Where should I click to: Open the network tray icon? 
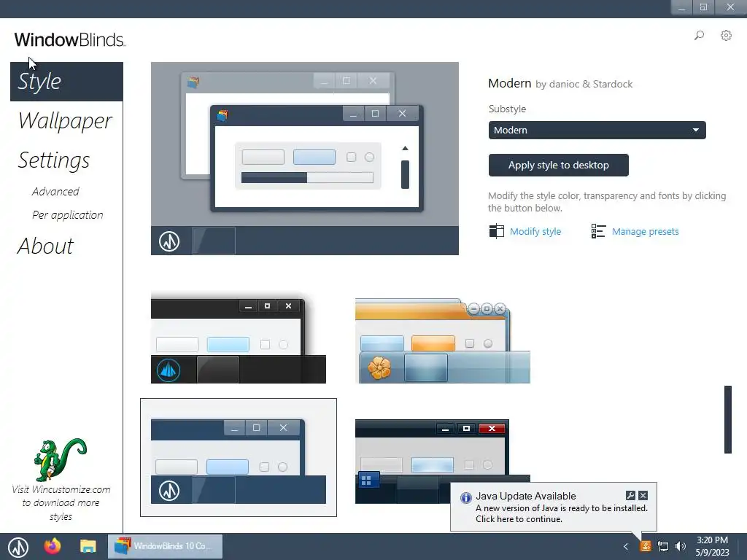pyautogui.click(x=662, y=546)
